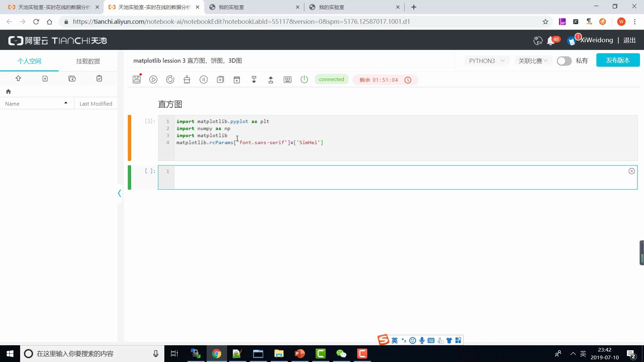Screen dimensions: 644x362
Task: Toggle the 私有 private switch
Action: point(564,61)
